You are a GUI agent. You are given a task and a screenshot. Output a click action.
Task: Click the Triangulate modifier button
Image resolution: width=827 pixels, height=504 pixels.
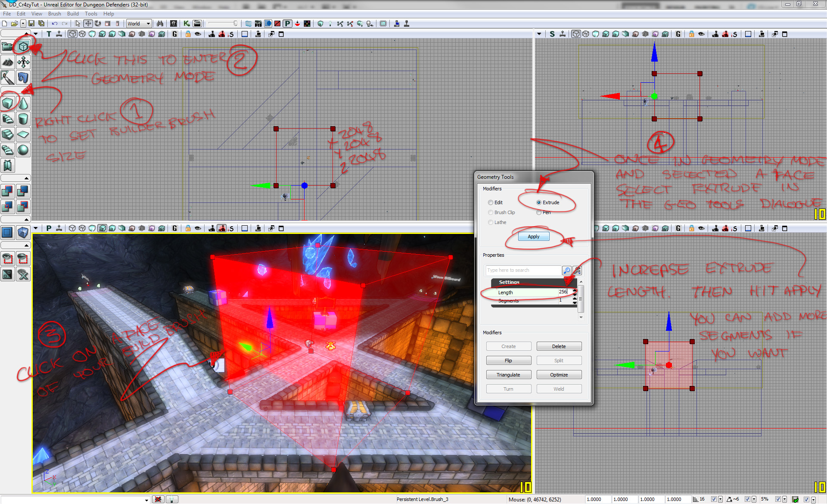[x=508, y=375]
